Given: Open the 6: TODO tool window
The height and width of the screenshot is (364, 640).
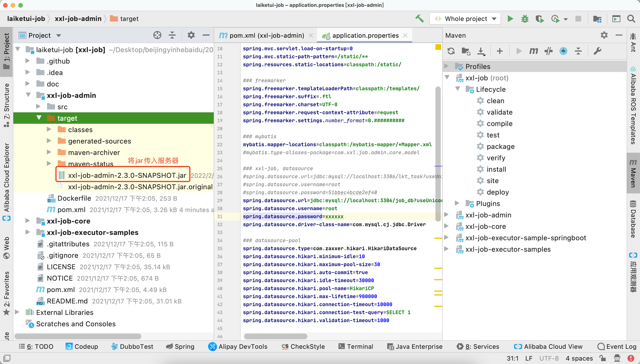Looking at the screenshot, I should click(x=37, y=346).
